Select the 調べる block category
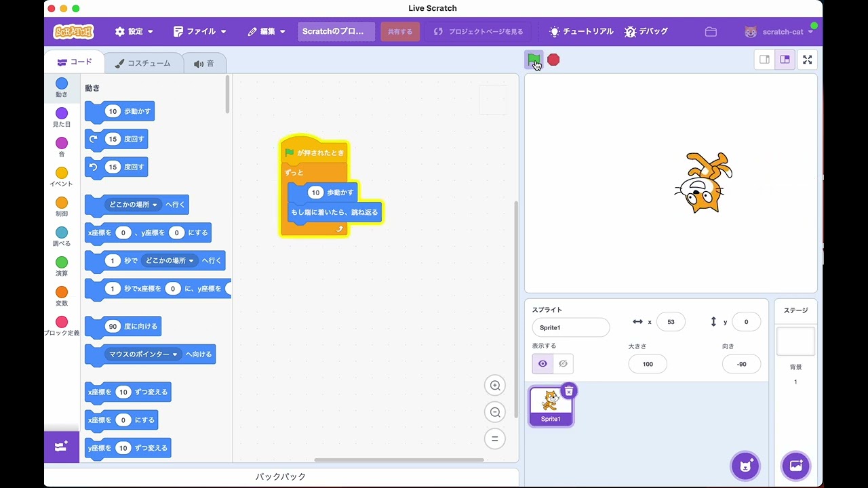Viewport: 868px width, 488px height. click(62, 237)
